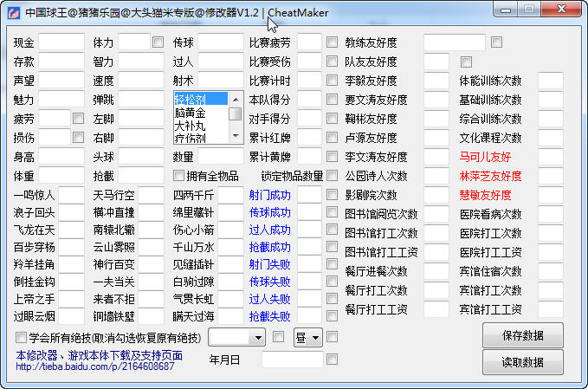588x389 pixels.
Task: Toggle the 年月日 lock checkbox
Action: click(x=332, y=360)
